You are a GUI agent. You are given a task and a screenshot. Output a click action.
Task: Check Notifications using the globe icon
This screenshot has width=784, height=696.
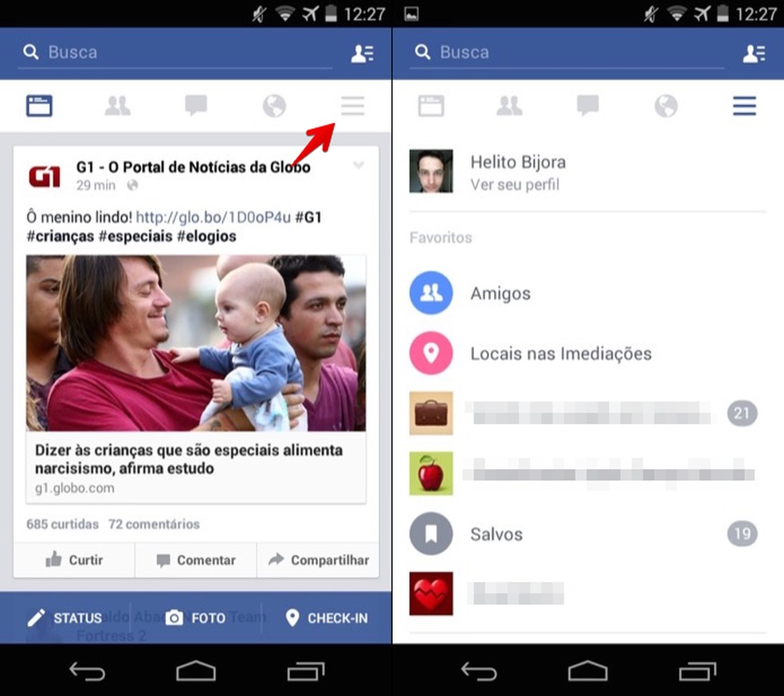tap(274, 105)
